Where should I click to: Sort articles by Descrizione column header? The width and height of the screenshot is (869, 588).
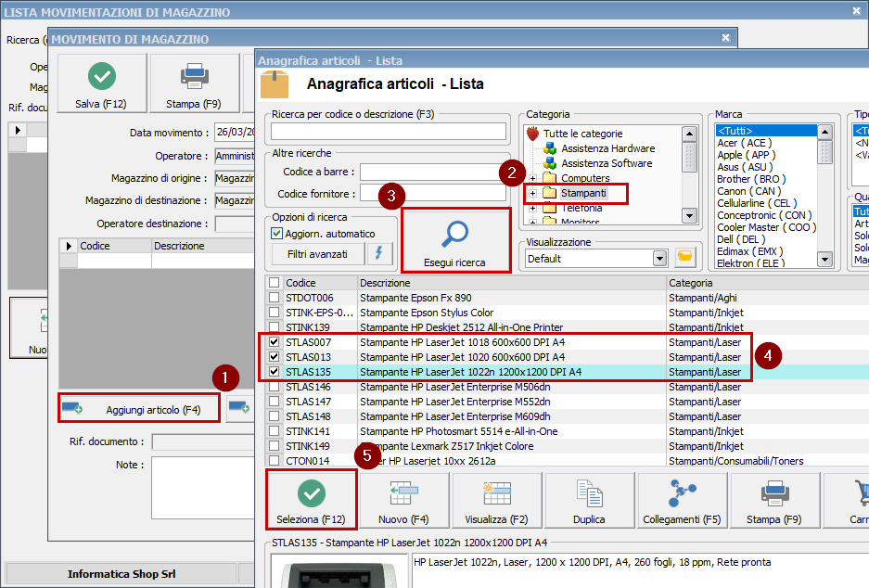[512, 283]
